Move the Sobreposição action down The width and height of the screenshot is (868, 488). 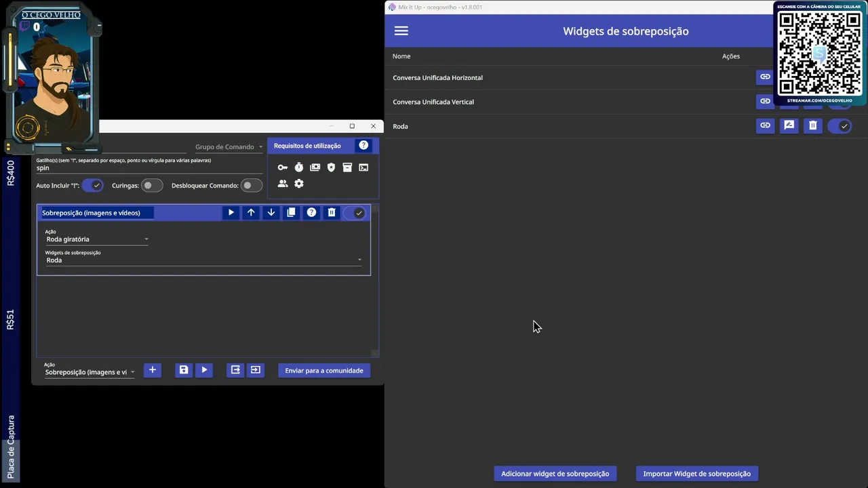coord(271,213)
